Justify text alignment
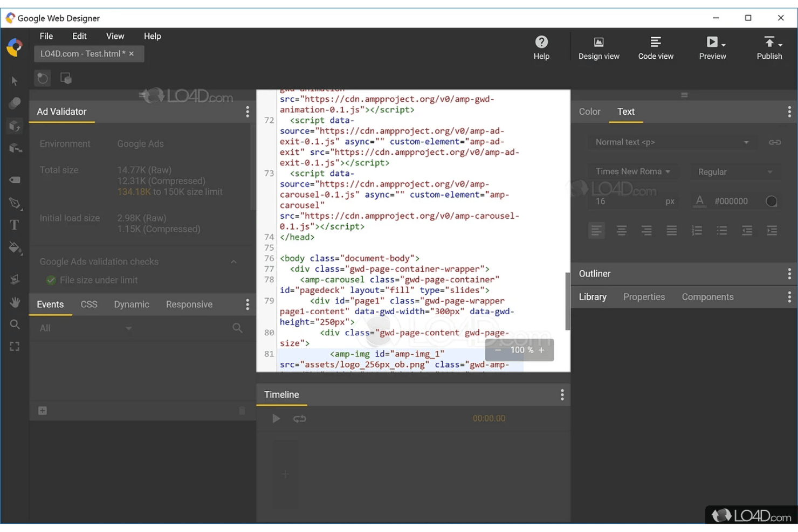 (x=671, y=231)
